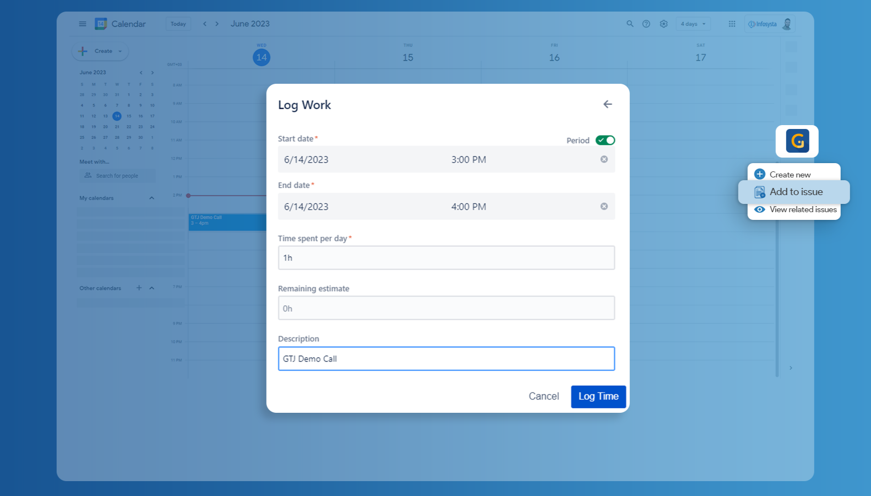871x496 pixels.
Task: Toggle the Period switch
Action: coord(605,140)
